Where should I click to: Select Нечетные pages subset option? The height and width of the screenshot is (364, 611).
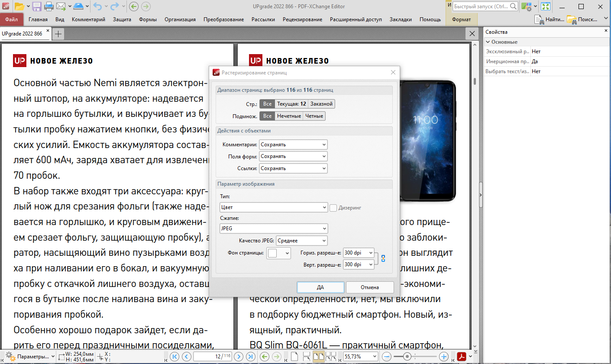pos(289,116)
